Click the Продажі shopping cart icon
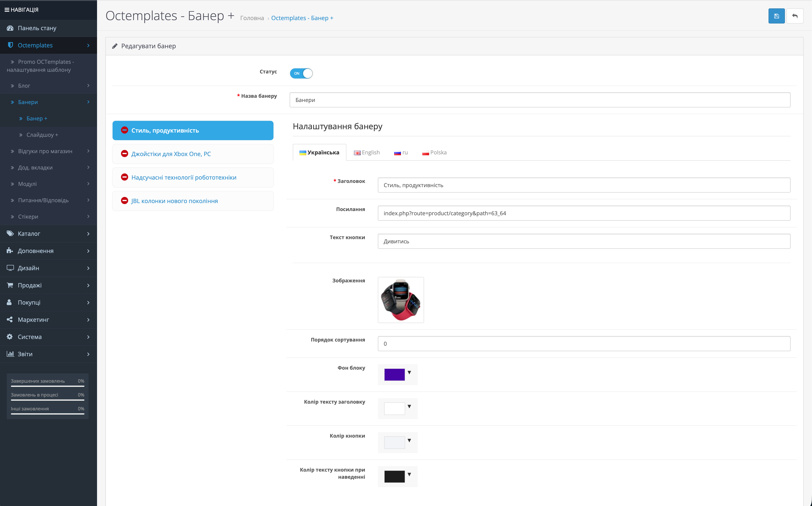Image resolution: width=812 pixels, height=506 pixels. pos(10,285)
